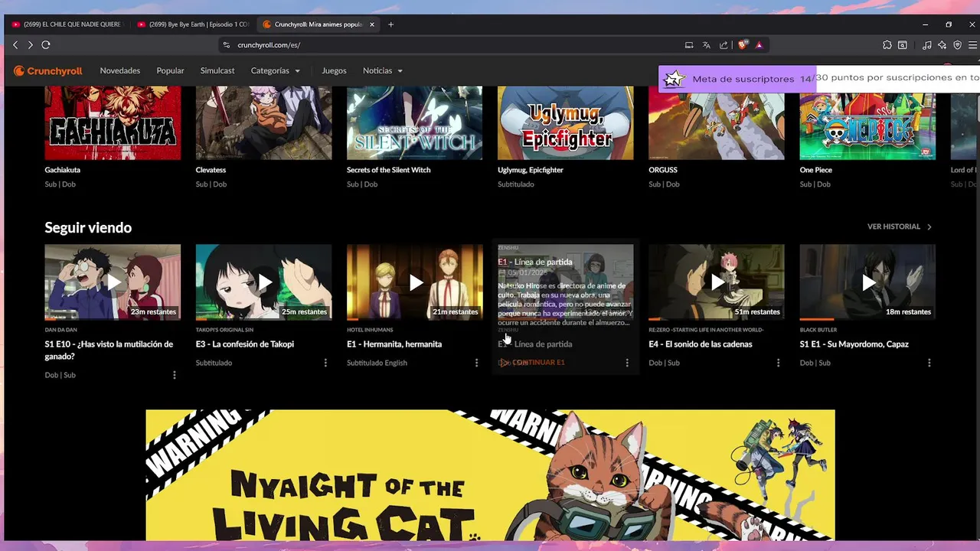Open the new tab plus button
980x551 pixels.
coord(390,24)
